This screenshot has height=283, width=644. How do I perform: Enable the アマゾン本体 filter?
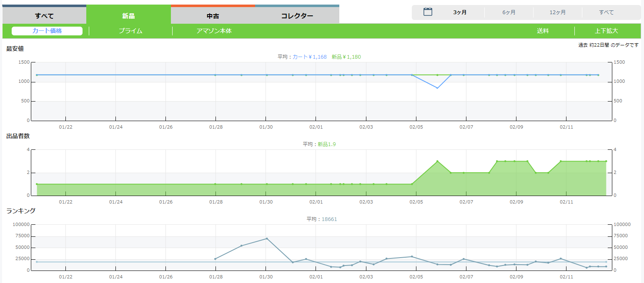point(214,31)
